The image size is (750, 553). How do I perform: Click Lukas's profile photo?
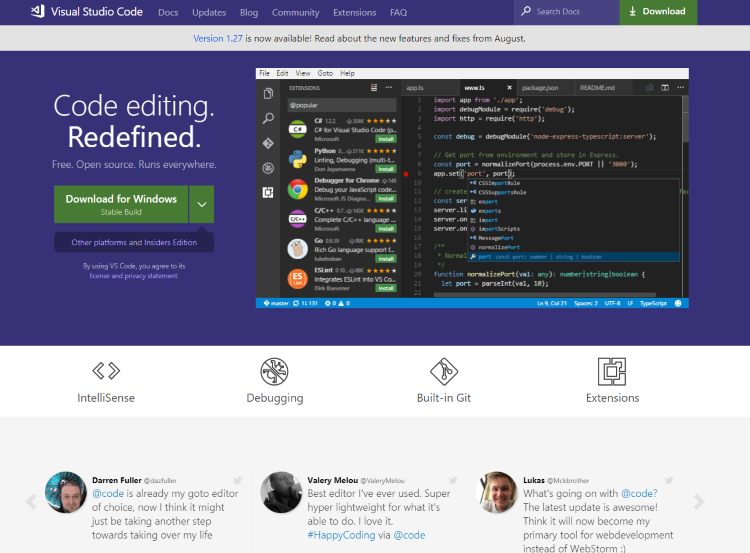coord(497,492)
